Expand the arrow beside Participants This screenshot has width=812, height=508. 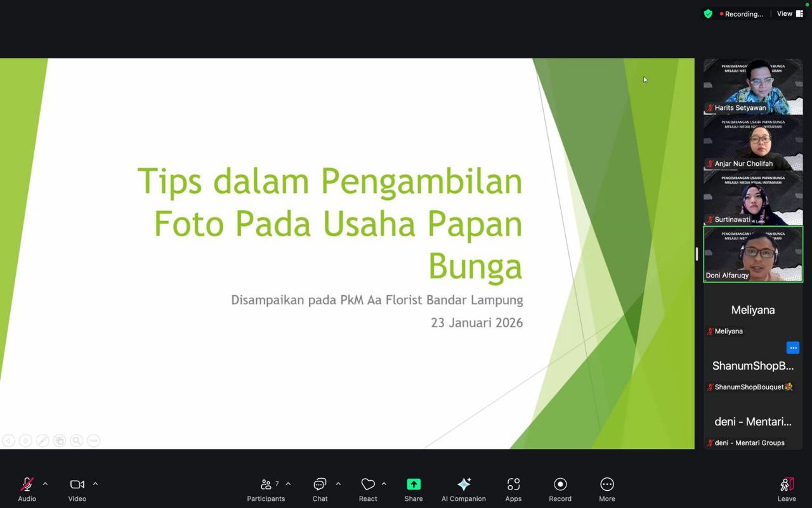coord(288,484)
